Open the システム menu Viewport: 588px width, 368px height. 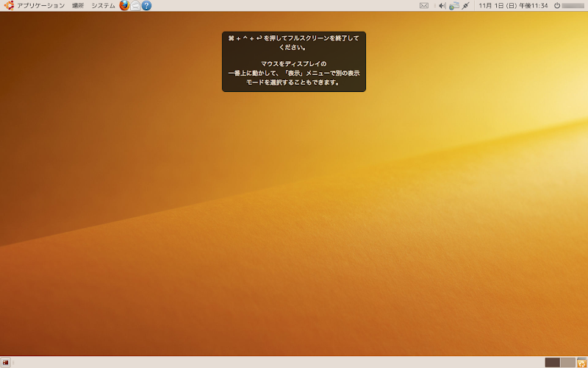click(x=103, y=6)
